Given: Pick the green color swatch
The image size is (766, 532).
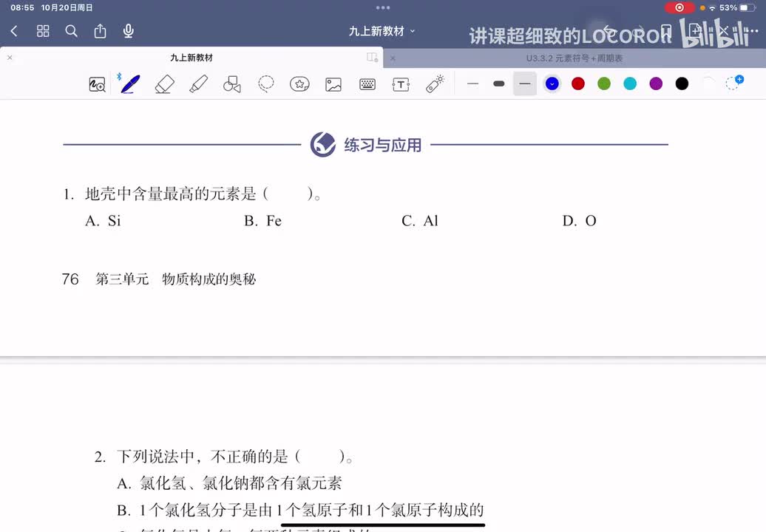Looking at the screenshot, I should click(604, 84).
